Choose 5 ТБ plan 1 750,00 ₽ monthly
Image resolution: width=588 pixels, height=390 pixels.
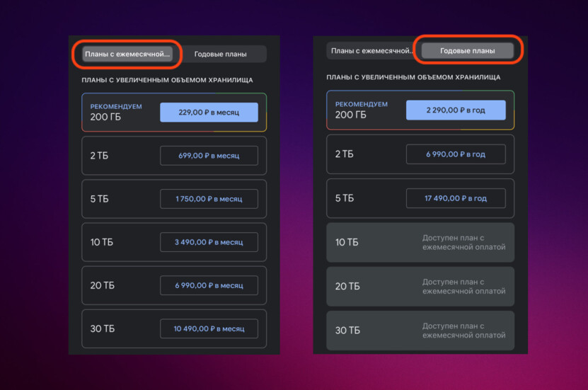click(209, 199)
